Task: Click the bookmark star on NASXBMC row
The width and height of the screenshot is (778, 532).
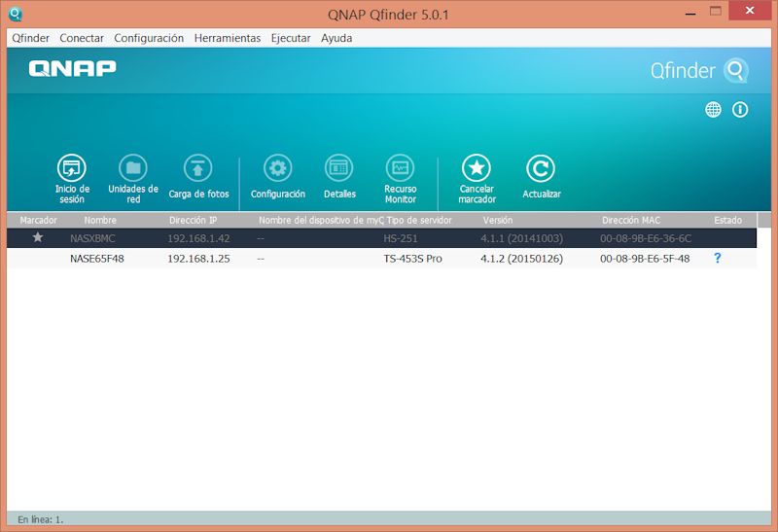Action: (x=38, y=237)
